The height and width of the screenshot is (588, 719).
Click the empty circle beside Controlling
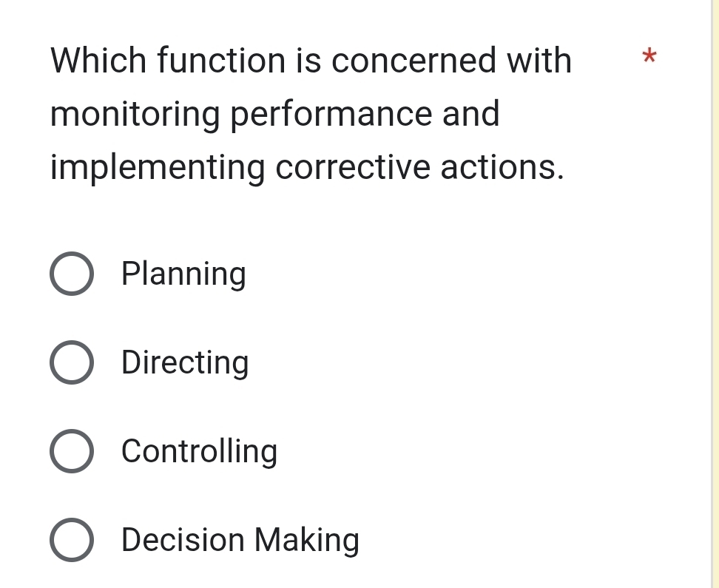(71, 451)
